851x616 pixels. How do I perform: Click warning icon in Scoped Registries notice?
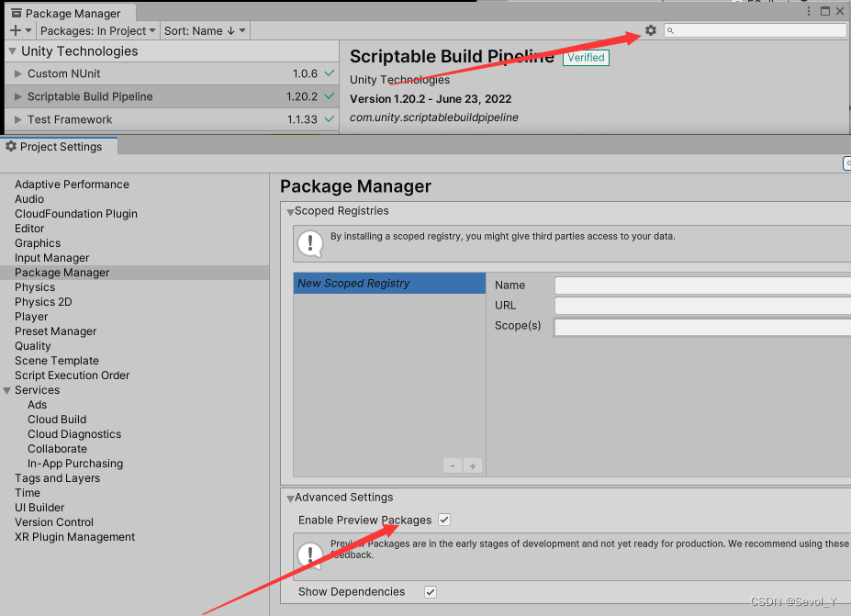310,243
